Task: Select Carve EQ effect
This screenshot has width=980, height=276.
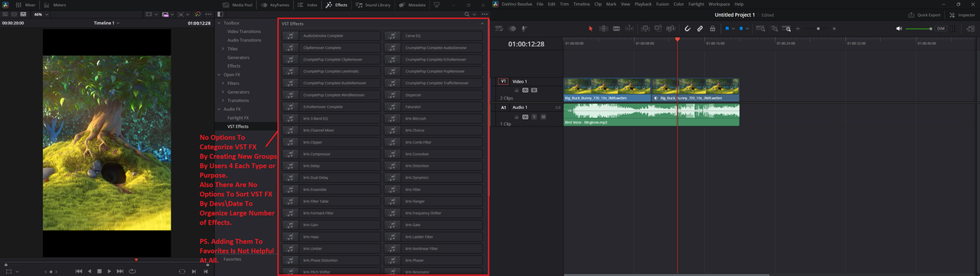Action: (434, 36)
